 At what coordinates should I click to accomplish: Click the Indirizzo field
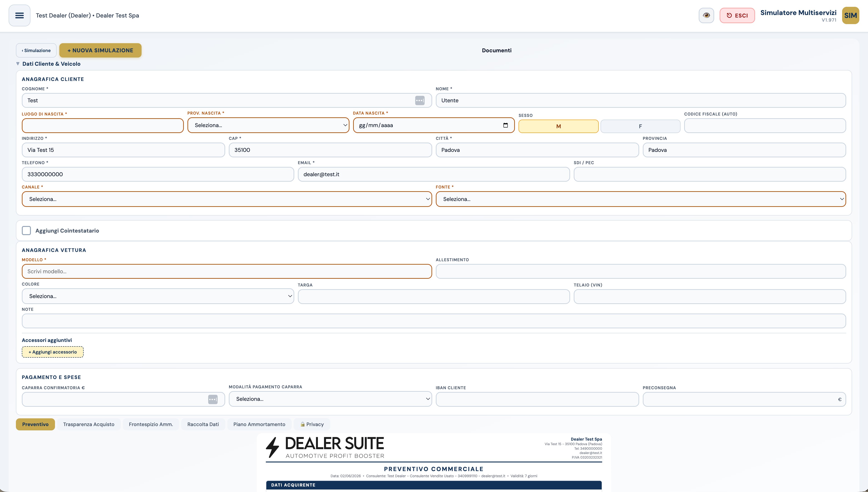123,150
